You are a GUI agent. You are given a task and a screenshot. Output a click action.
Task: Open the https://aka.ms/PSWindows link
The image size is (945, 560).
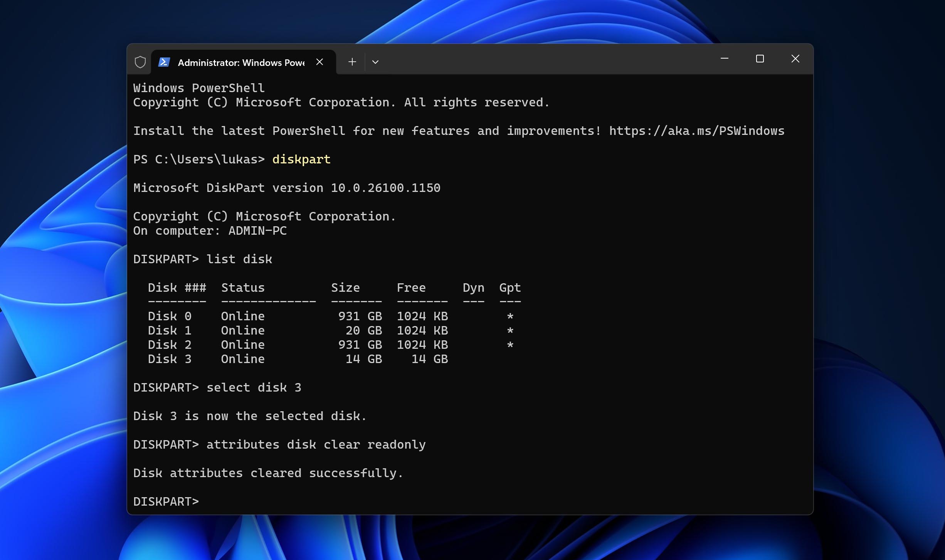696,131
